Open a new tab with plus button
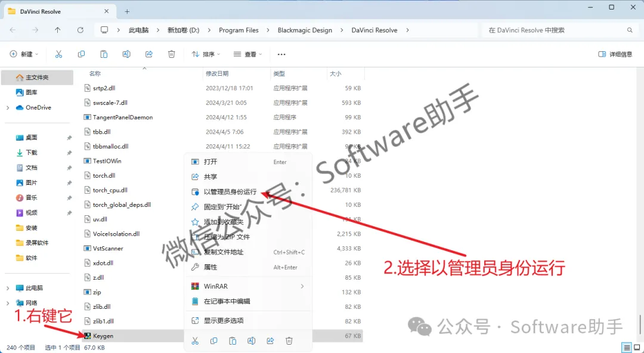The height and width of the screenshot is (353, 644). coord(128,11)
